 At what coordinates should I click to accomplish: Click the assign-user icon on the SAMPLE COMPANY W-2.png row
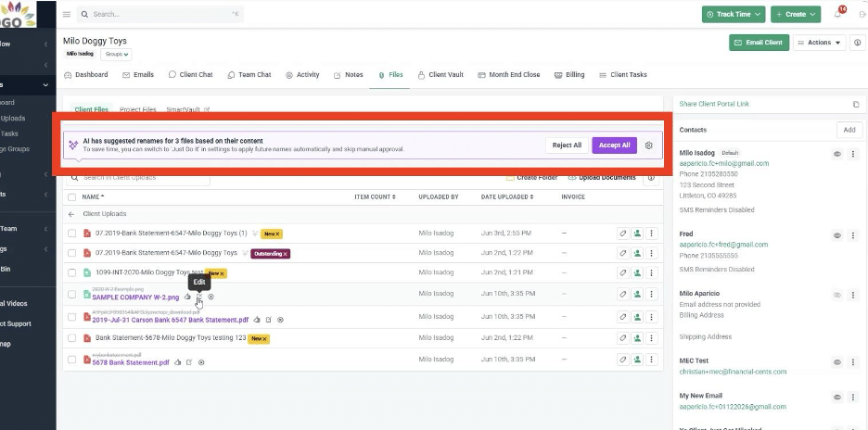pos(637,295)
